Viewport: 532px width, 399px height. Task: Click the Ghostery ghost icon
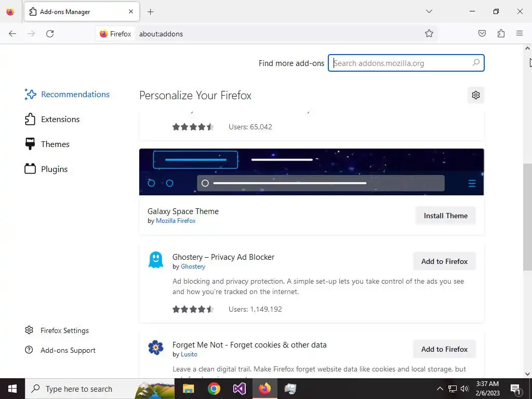[156, 260]
